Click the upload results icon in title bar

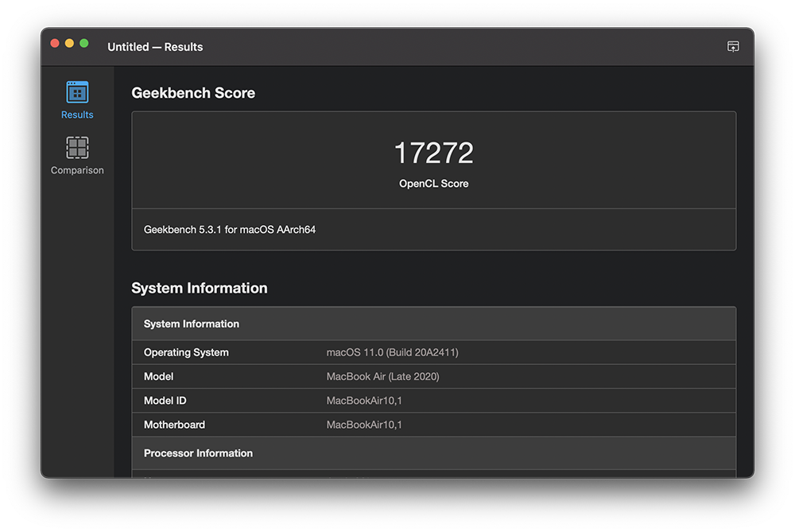coord(733,47)
